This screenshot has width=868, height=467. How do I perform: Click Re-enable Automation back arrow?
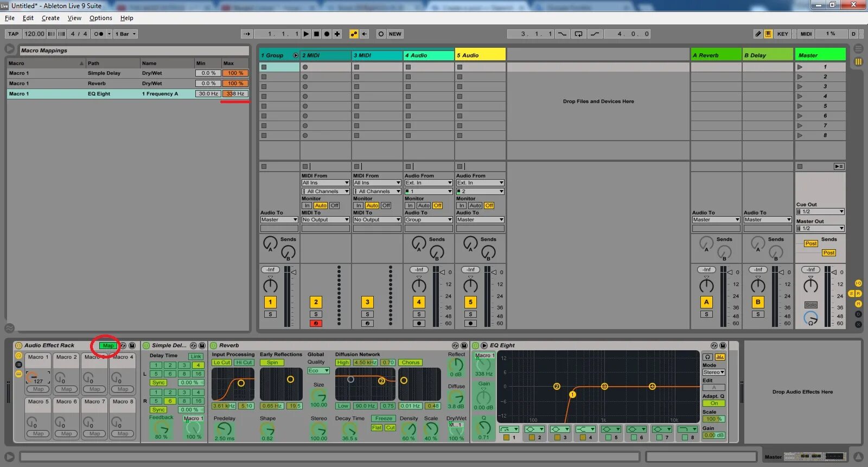365,34
